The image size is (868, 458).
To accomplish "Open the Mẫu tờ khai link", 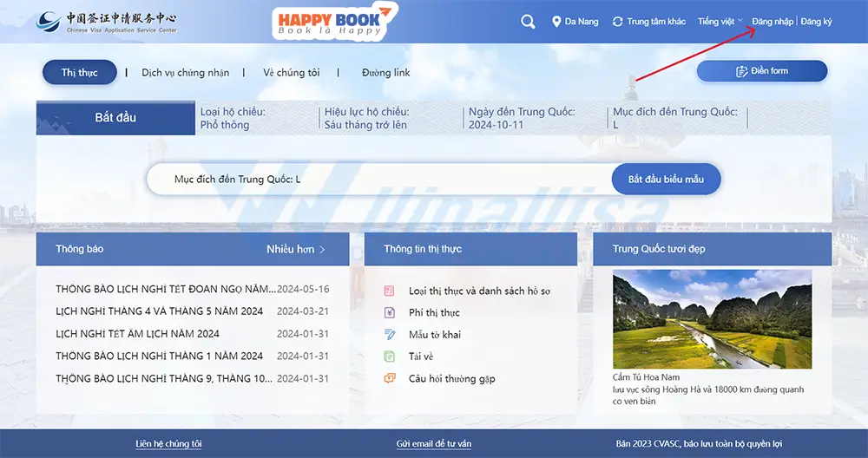I will pyautogui.click(x=435, y=335).
